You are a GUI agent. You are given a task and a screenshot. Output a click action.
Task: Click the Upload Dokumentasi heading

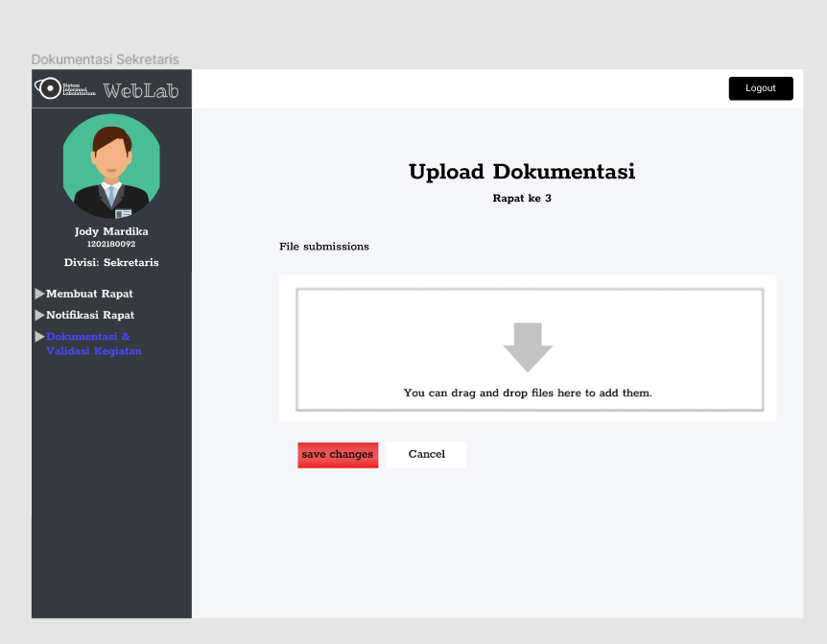click(522, 172)
